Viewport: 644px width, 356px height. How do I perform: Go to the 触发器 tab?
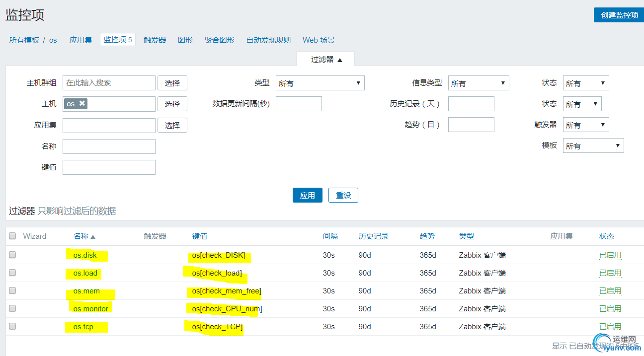[x=155, y=40]
